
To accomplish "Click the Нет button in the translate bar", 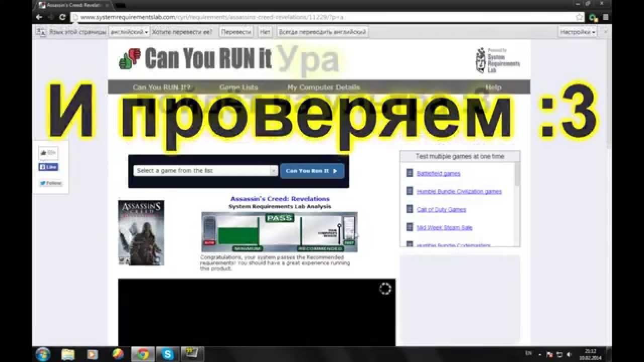I will (265, 32).
